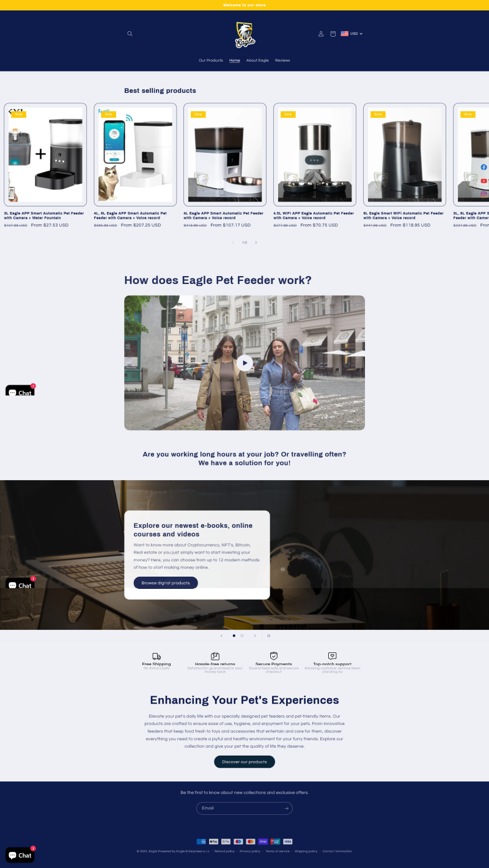Submit email with the arrow icon

point(286,808)
